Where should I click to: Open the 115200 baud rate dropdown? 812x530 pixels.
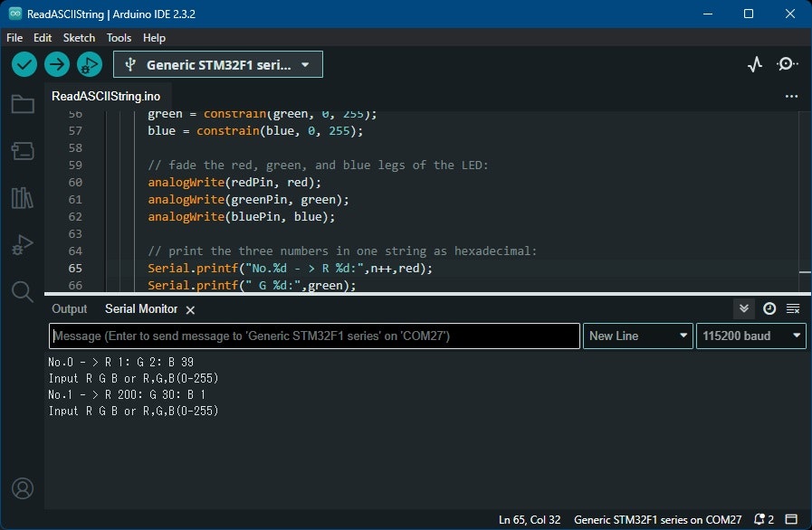point(750,336)
